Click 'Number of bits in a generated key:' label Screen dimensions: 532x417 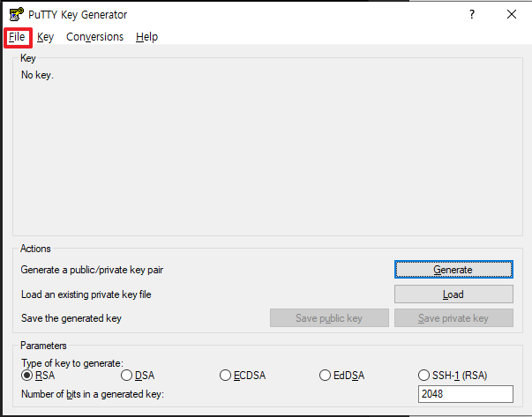point(93,394)
